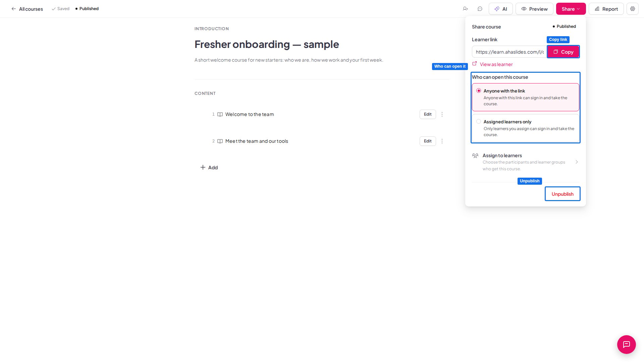The height and width of the screenshot is (362, 644).
Task: Add new content with the plus Add button
Action: 209,167
